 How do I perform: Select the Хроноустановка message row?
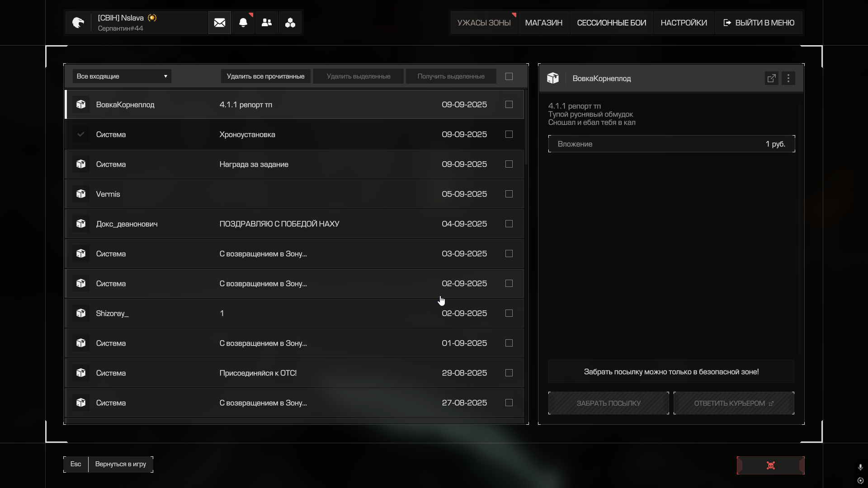[x=295, y=134]
